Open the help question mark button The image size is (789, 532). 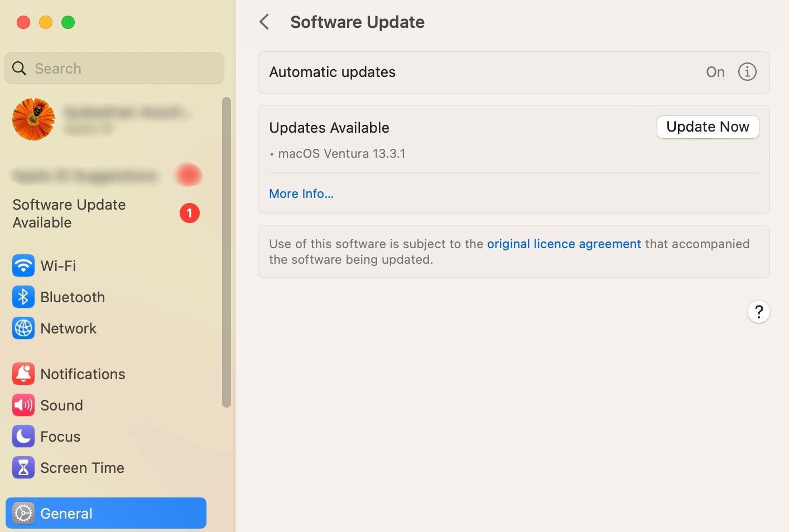[x=759, y=312]
